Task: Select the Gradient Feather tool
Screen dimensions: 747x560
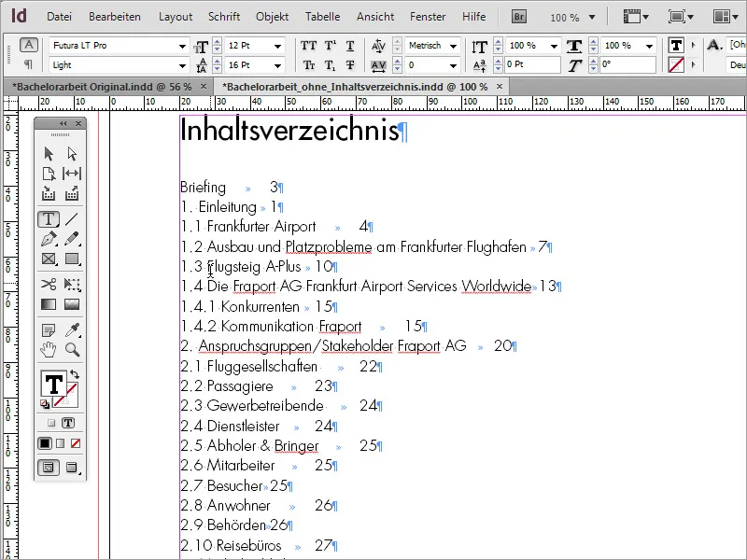Action: pos(72,304)
